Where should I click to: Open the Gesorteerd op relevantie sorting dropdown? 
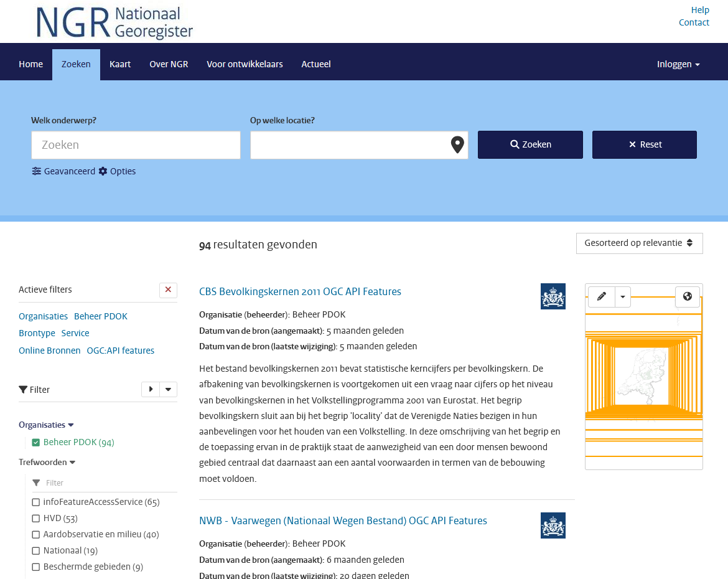pyautogui.click(x=639, y=243)
